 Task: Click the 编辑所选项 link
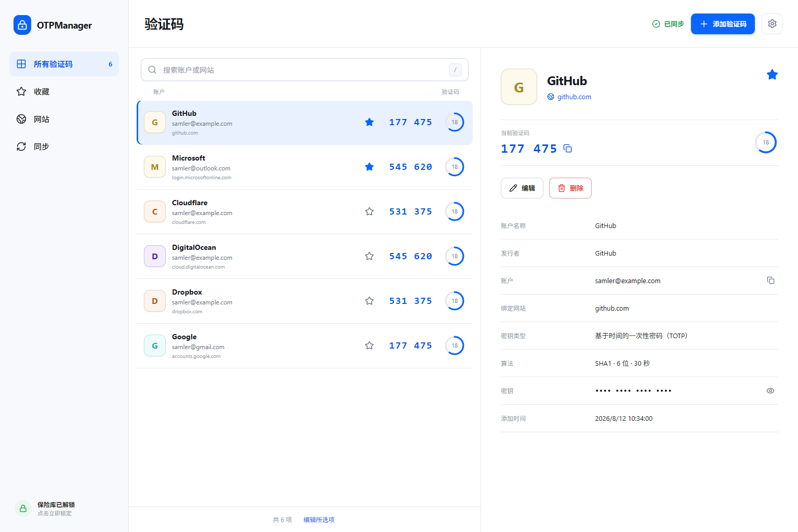[319, 520]
